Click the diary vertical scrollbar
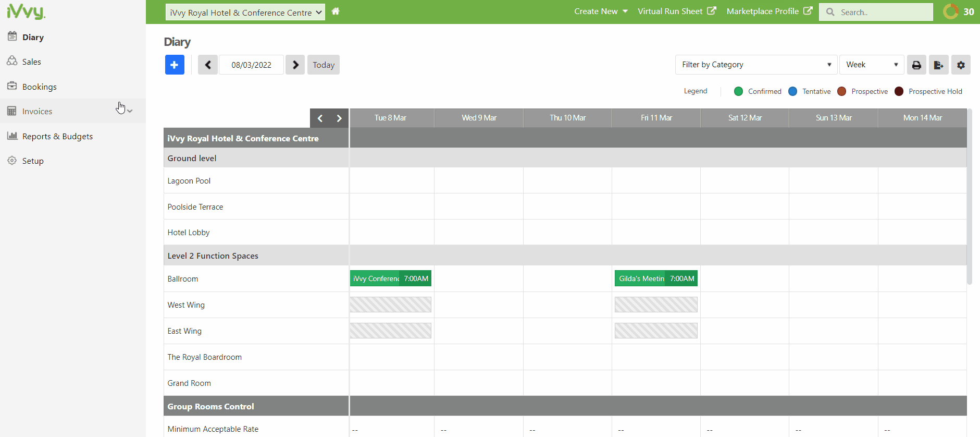 click(970, 197)
